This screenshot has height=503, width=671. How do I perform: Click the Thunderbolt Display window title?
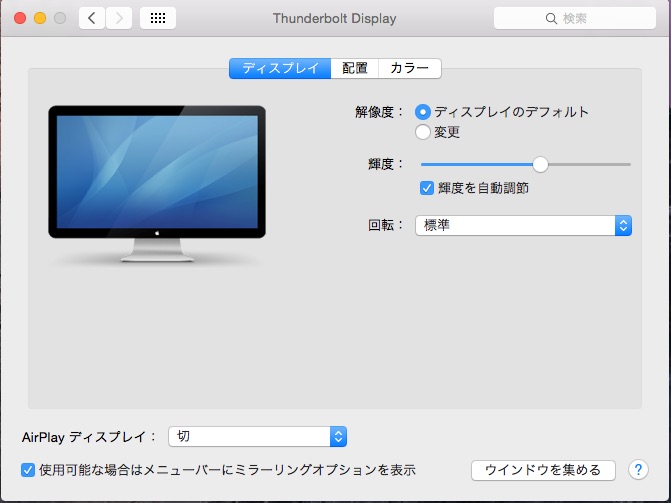pos(335,18)
